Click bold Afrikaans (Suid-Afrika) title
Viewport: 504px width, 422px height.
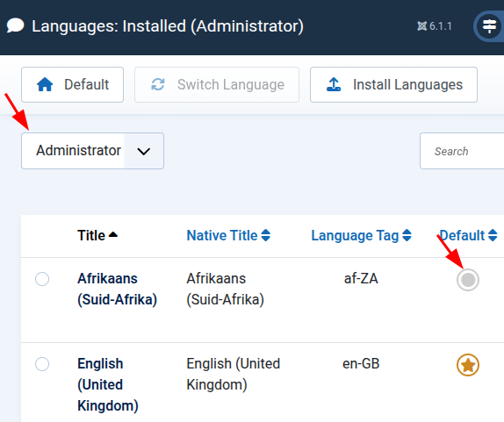(117, 289)
